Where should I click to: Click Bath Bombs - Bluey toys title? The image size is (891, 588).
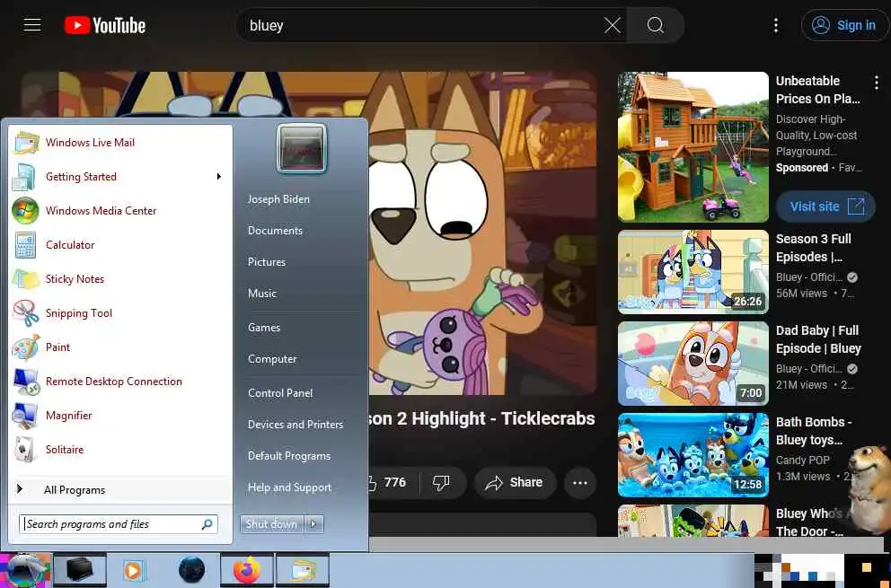click(814, 431)
